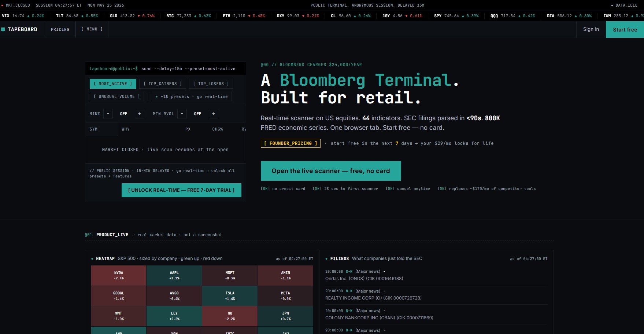
Task: Select the MOST_ACTIVE preset tab
Action: pos(113,84)
